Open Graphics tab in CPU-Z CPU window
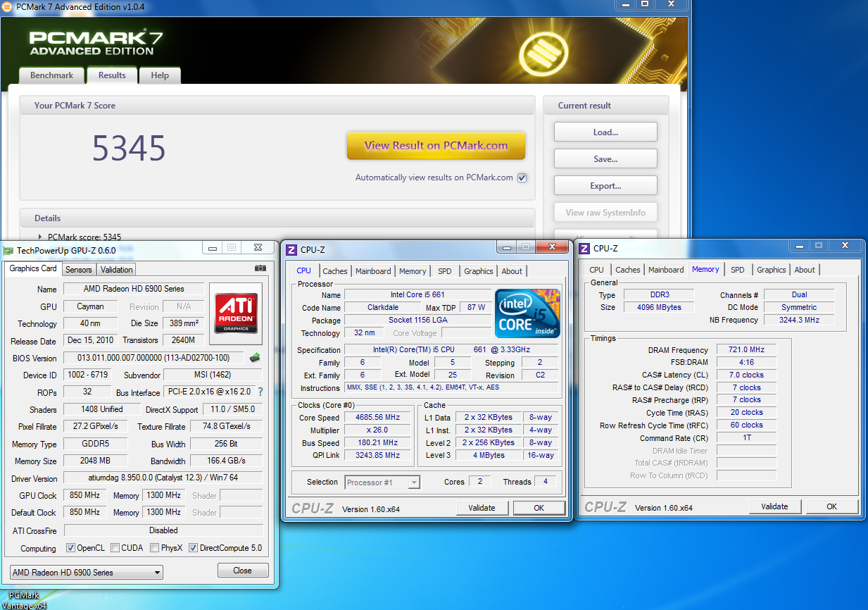The height and width of the screenshot is (610, 868). [479, 271]
